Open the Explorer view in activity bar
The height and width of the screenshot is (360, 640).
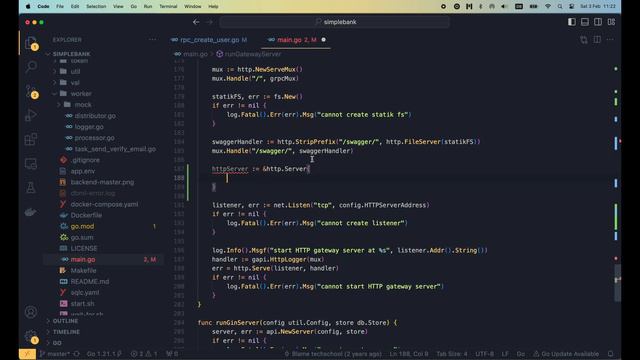pos(31,43)
